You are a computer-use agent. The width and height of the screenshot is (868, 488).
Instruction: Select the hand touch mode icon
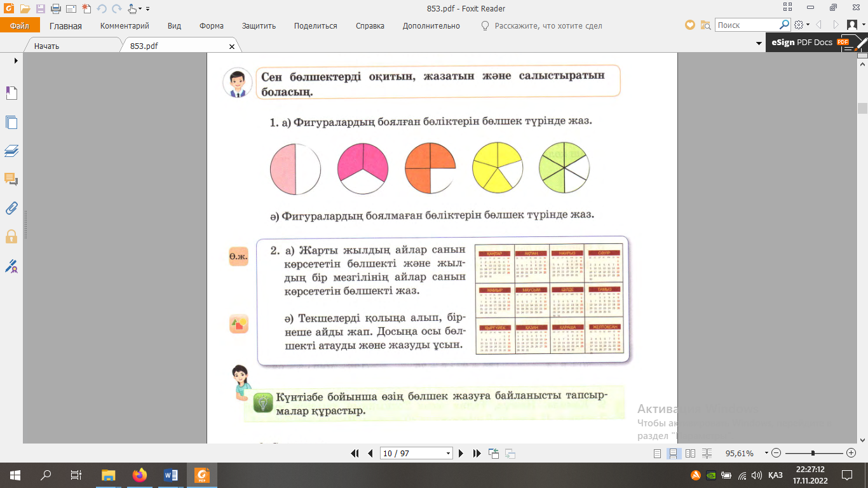click(132, 9)
